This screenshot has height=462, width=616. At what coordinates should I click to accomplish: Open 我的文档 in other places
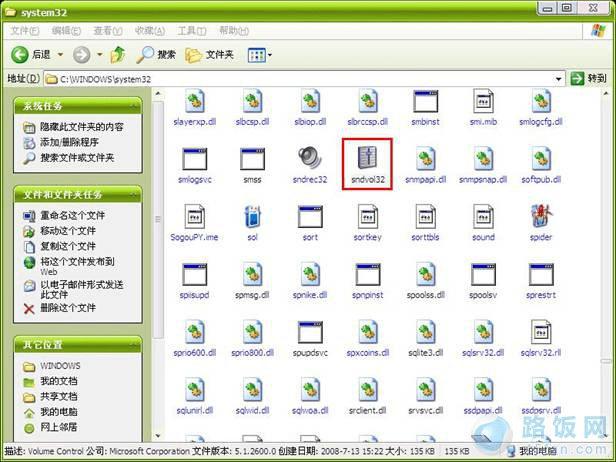click(x=59, y=381)
